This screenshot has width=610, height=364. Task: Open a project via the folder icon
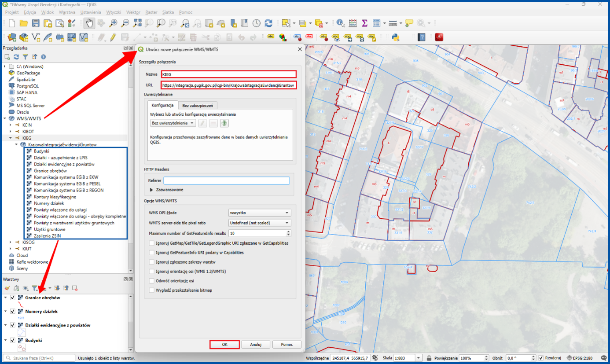[x=24, y=23]
